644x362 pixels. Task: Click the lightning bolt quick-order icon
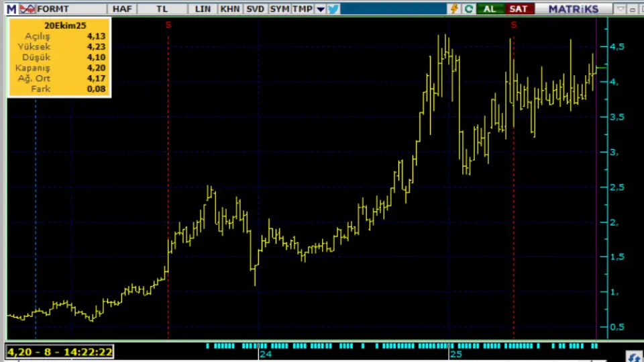click(454, 9)
